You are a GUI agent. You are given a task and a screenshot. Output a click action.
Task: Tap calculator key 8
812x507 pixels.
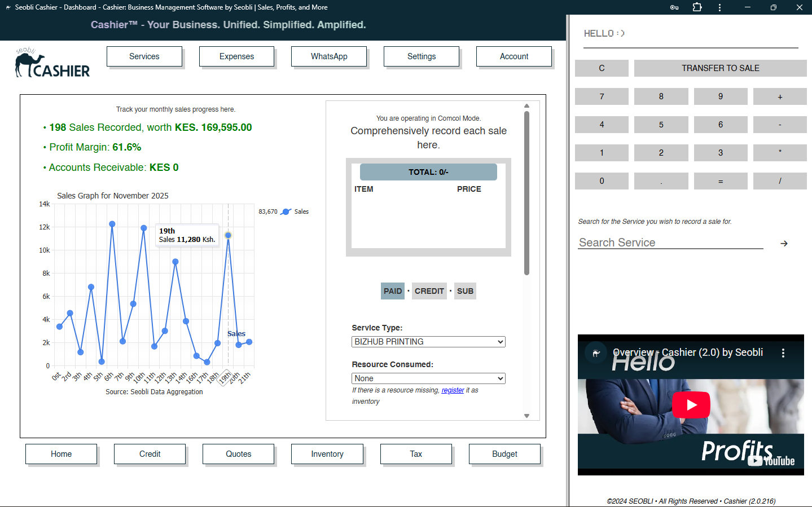[x=661, y=96]
